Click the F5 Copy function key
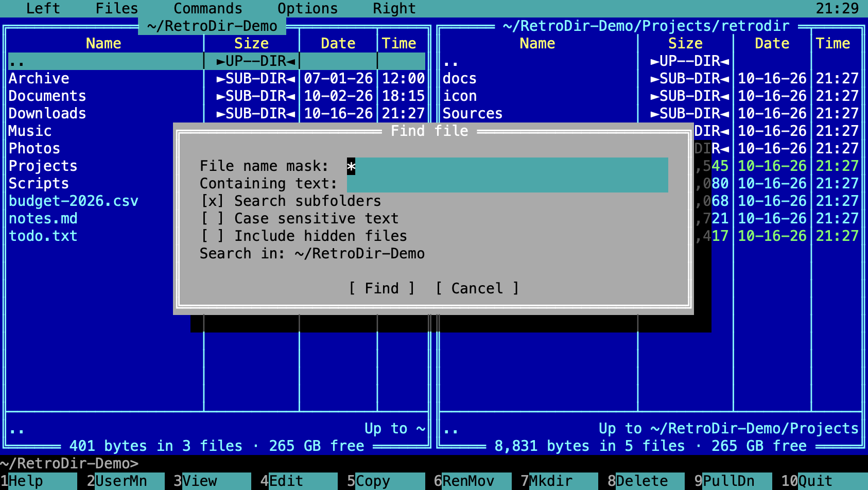 tap(386, 481)
